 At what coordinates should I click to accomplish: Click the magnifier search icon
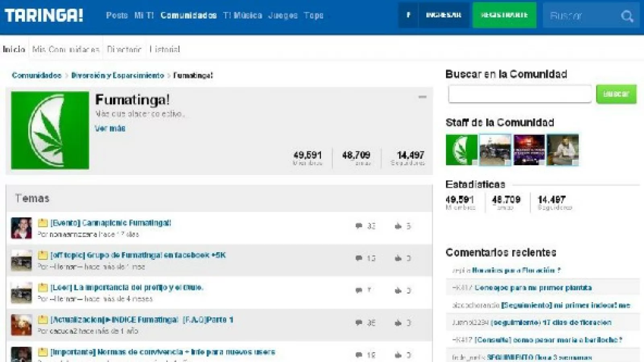[x=627, y=16]
